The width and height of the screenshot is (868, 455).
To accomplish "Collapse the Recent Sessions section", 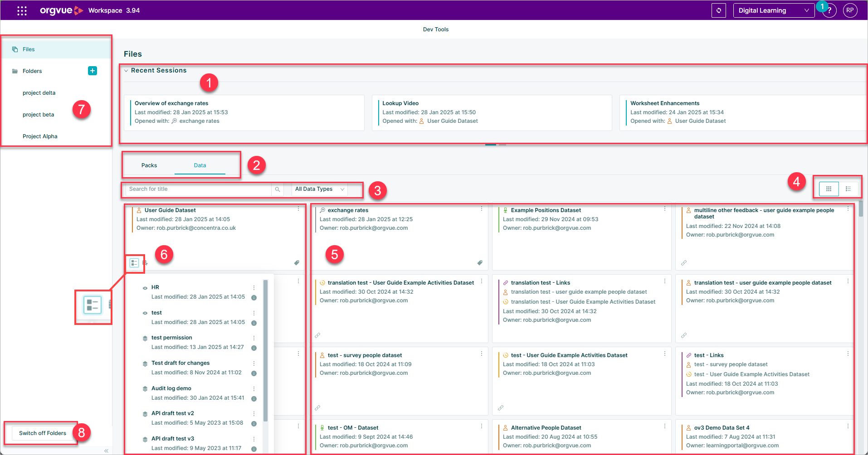I will pyautogui.click(x=126, y=71).
